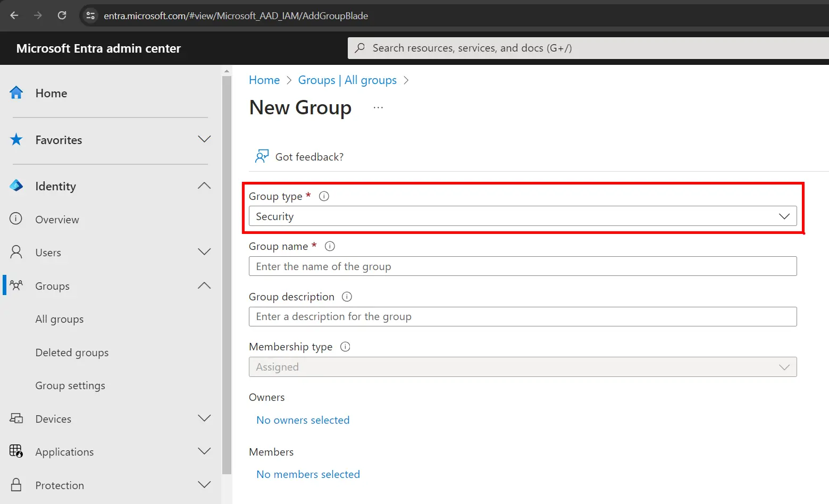Open All groups in sidebar
Image resolution: width=829 pixels, height=504 pixels.
click(60, 319)
